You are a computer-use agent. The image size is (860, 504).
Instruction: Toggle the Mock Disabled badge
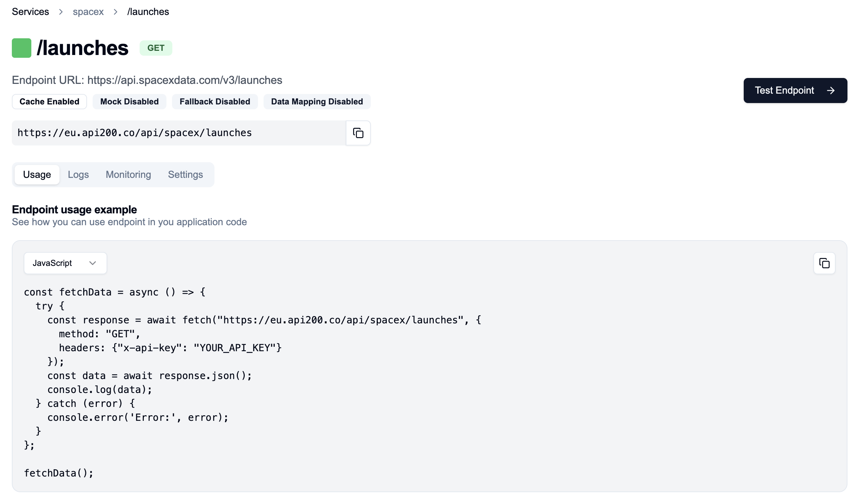tap(129, 102)
